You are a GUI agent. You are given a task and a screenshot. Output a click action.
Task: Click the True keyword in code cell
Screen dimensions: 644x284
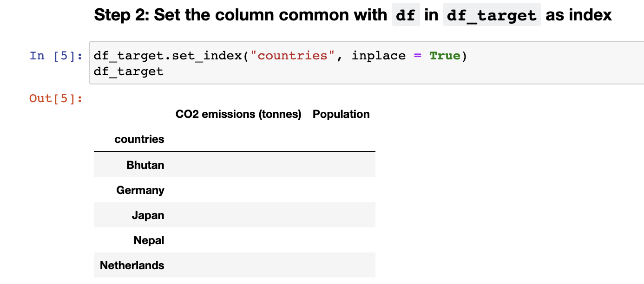pyautogui.click(x=445, y=56)
